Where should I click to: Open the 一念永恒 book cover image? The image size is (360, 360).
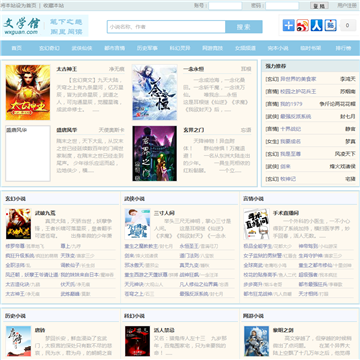coord(155,92)
